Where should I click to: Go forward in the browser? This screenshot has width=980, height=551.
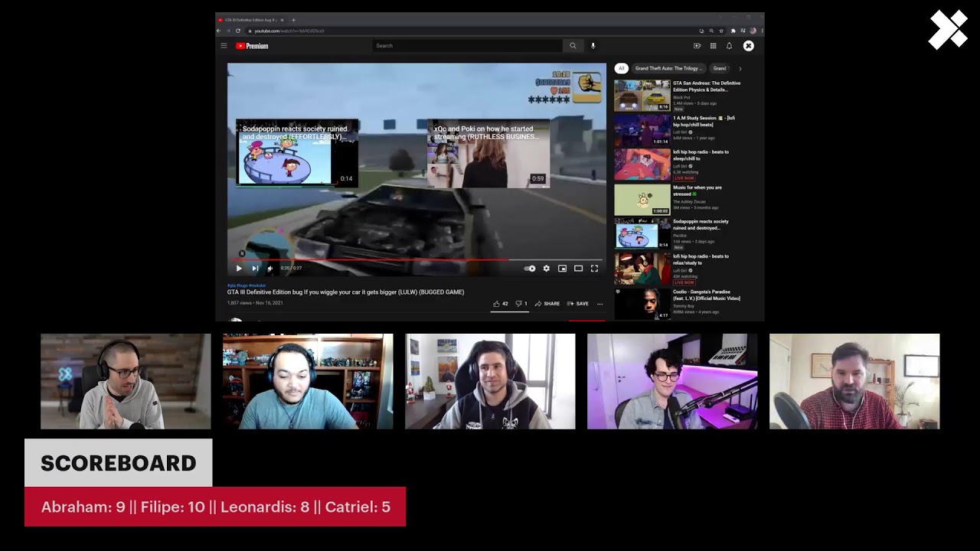[227, 31]
